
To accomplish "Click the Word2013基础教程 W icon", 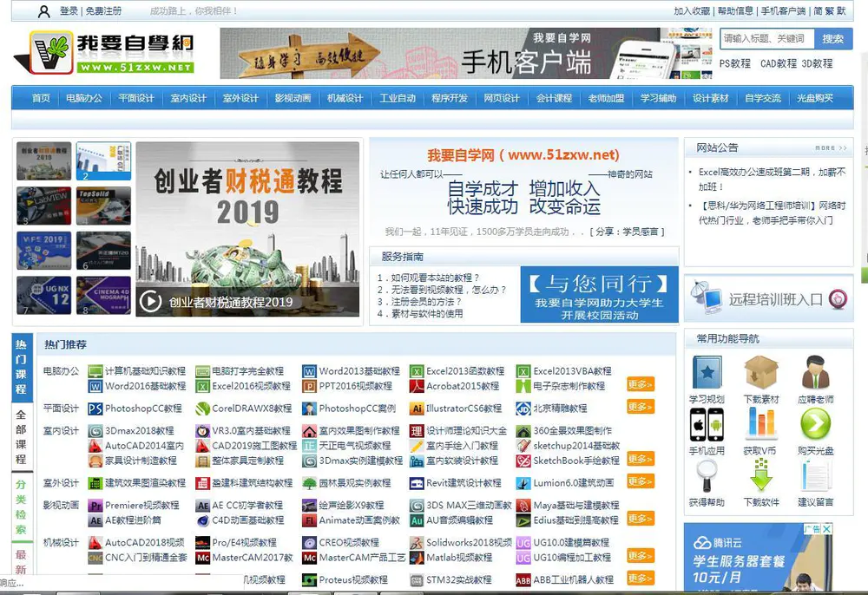I will [309, 371].
